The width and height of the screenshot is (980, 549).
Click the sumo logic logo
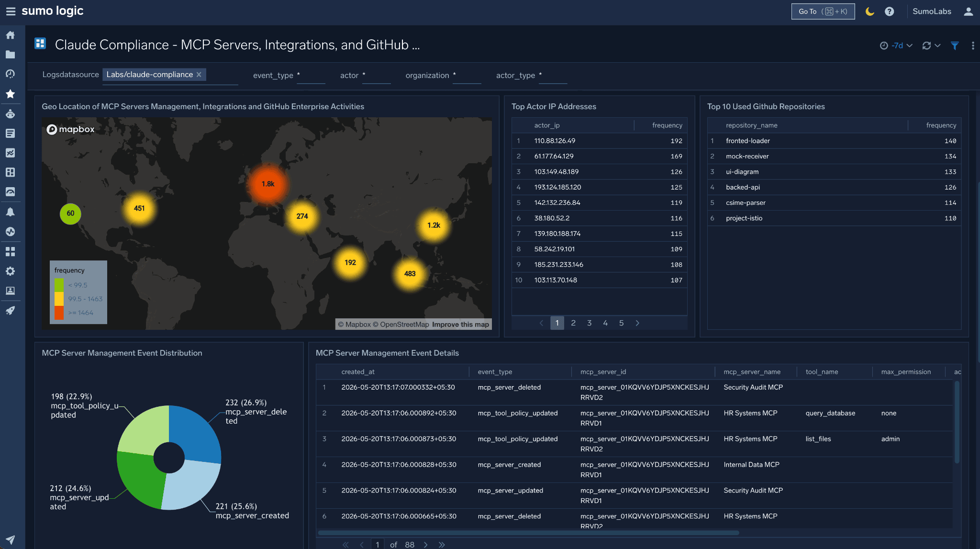point(53,11)
